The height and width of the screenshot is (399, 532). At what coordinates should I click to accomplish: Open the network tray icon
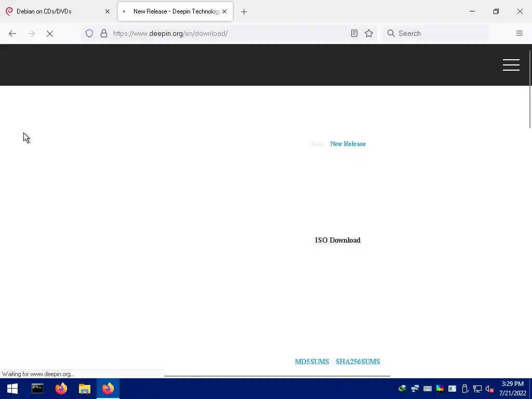(477, 389)
